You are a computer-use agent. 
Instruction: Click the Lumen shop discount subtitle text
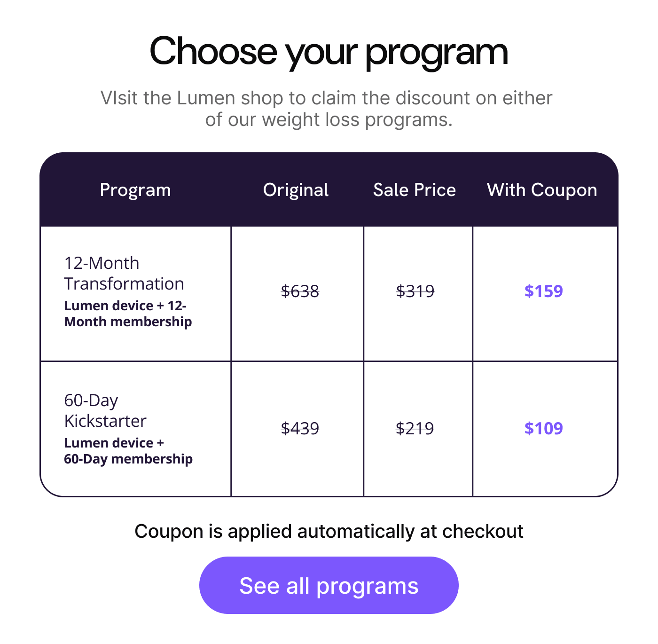(327, 109)
